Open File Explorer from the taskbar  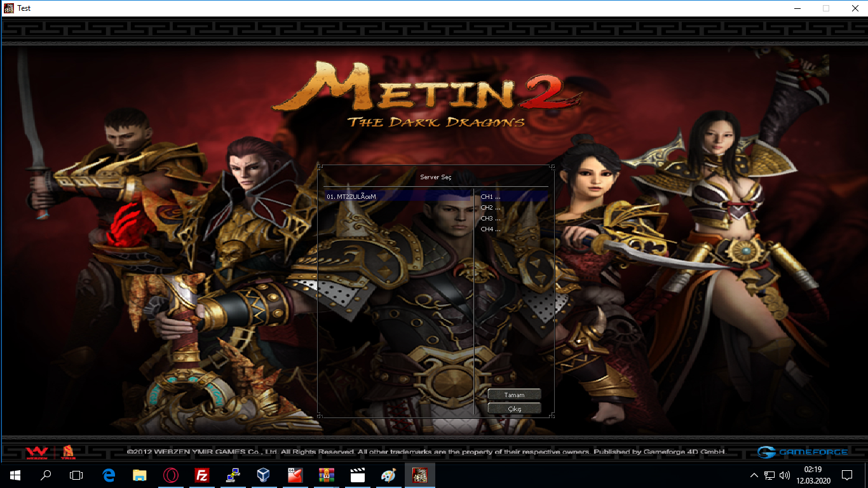click(x=140, y=475)
